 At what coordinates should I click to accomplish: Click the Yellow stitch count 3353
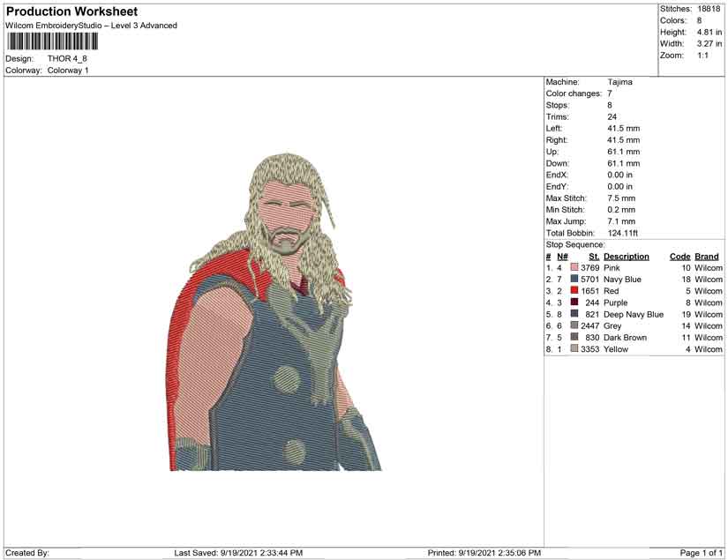[590, 349]
